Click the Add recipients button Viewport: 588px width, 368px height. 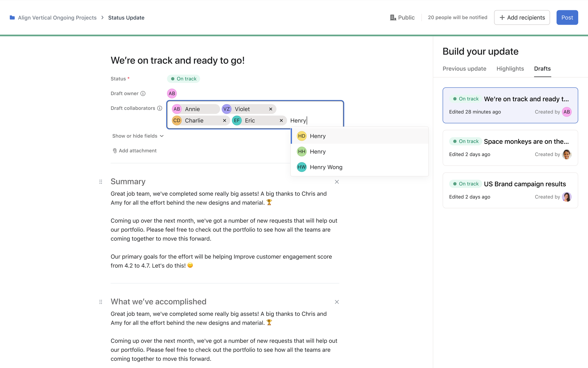pyautogui.click(x=522, y=18)
